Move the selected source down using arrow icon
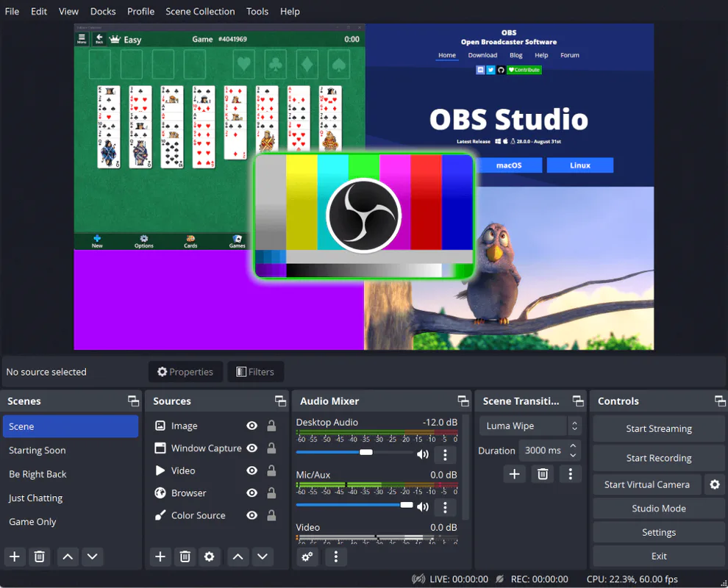Screen dimensions: 728x588 tap(263, 556)
